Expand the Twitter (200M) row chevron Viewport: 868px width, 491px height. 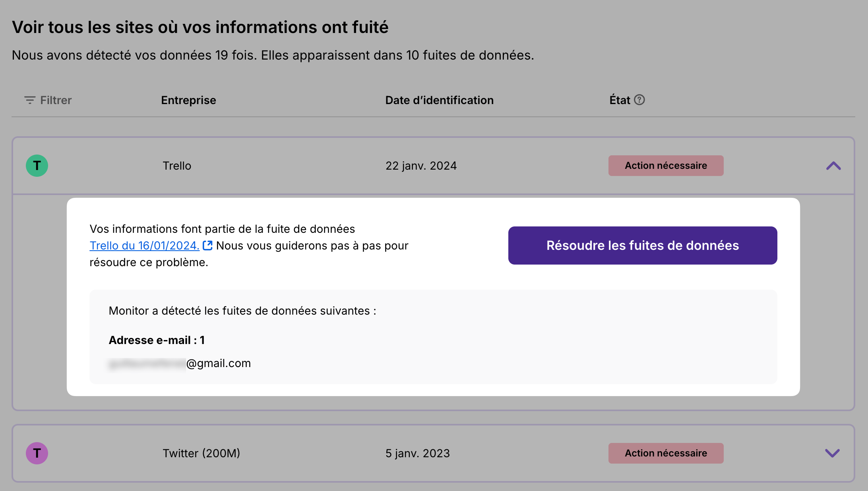[x=832, y=453]
